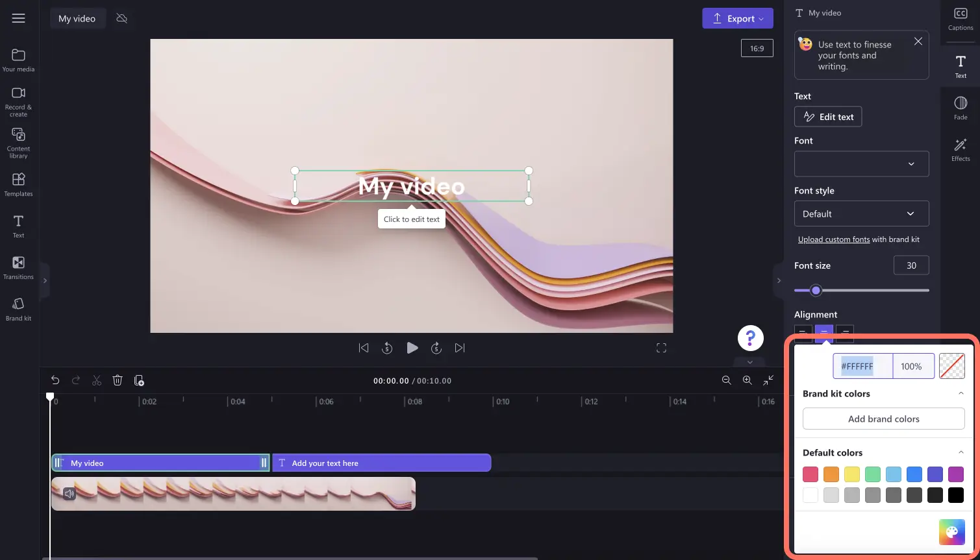Image resolution: width=980 pixels, height=560 pixels.
Task: Open Your media panel
Action: (18, 60)
